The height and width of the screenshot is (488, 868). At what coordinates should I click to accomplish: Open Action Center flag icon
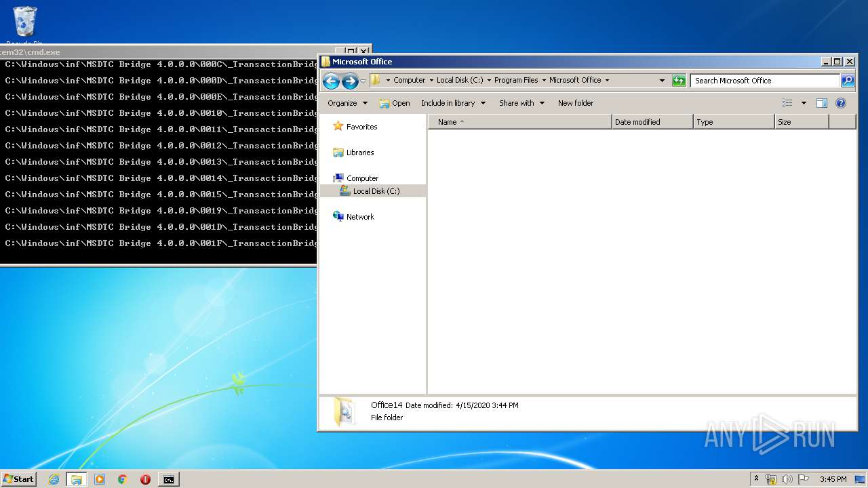point(803,479)
